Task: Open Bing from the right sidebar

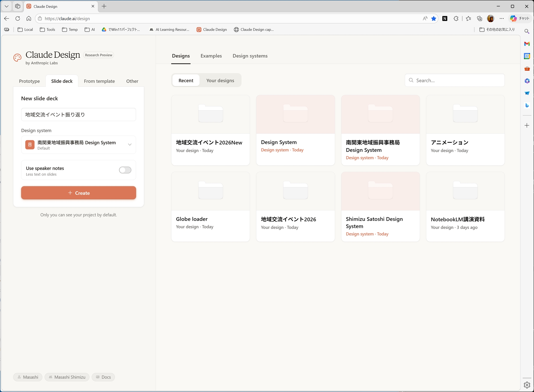Action: click(x=527, y=105)
